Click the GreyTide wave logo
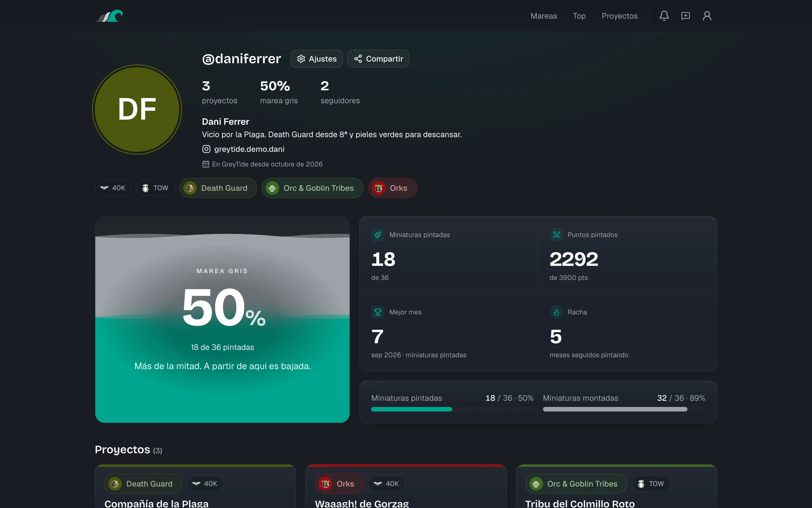Screen dimensions: 812x508 (x=109, y=16)
